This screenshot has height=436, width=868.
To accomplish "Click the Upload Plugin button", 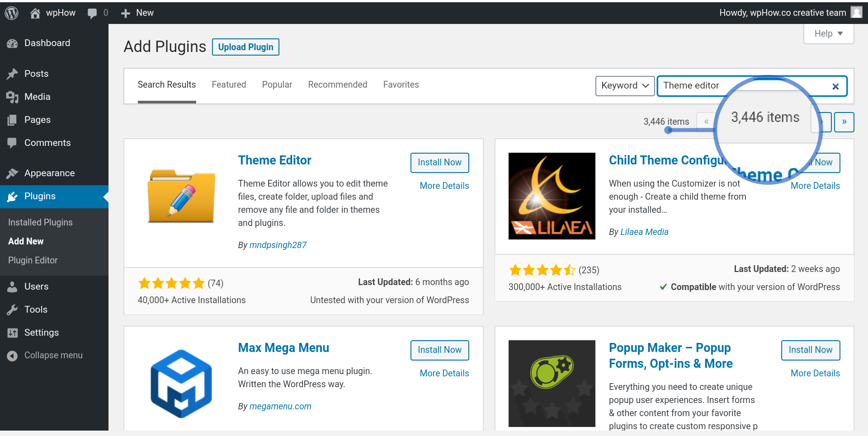I will [x=245, y=47].
